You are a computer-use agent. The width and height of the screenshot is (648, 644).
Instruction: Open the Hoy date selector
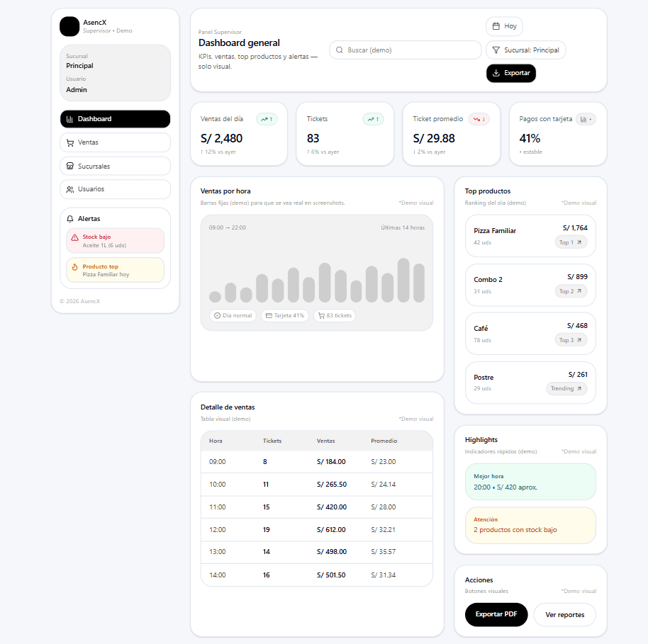tap(504, 26)
